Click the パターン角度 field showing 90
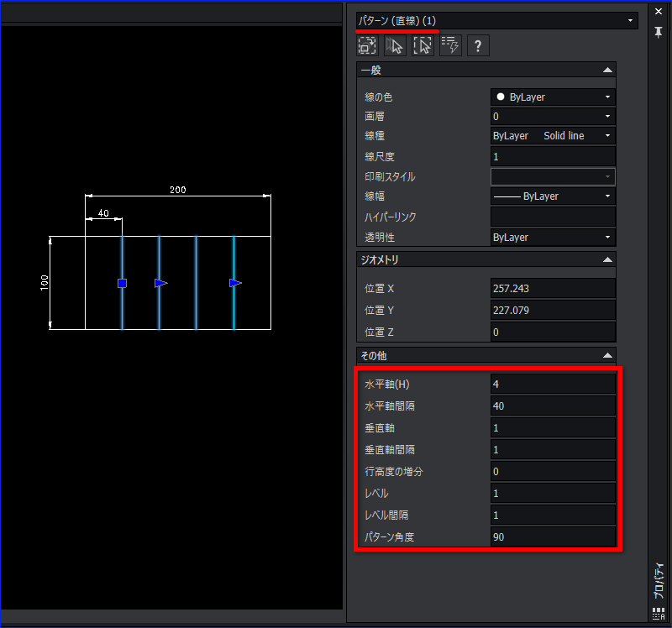Image resolution: width=672 pixels, height=628 pixels. pos(553,537)
